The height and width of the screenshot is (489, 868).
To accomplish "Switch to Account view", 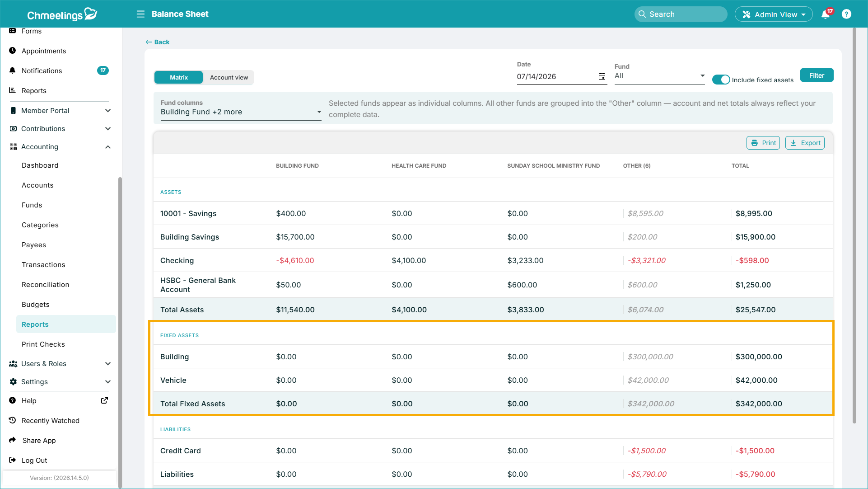I will [x=229, y=77].
